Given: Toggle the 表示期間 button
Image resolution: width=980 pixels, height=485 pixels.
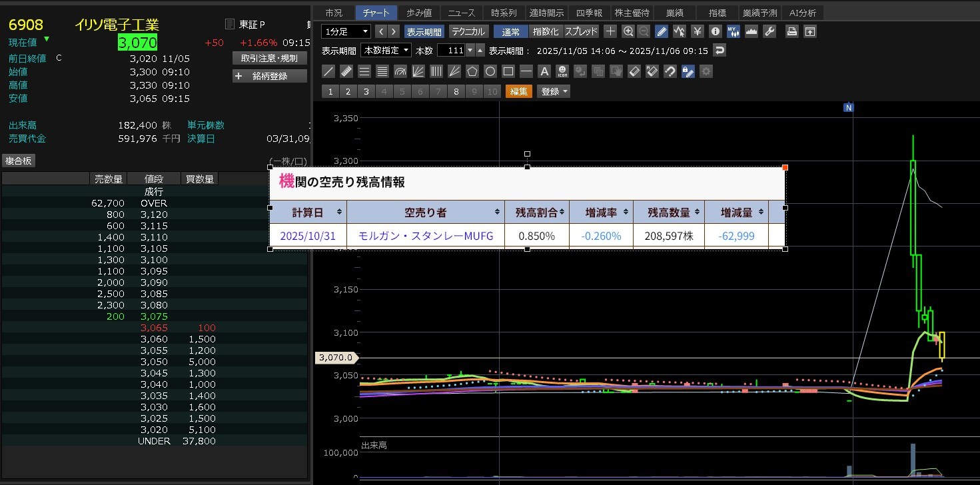Looking at the screenshot, I should (x=424, y=31).
